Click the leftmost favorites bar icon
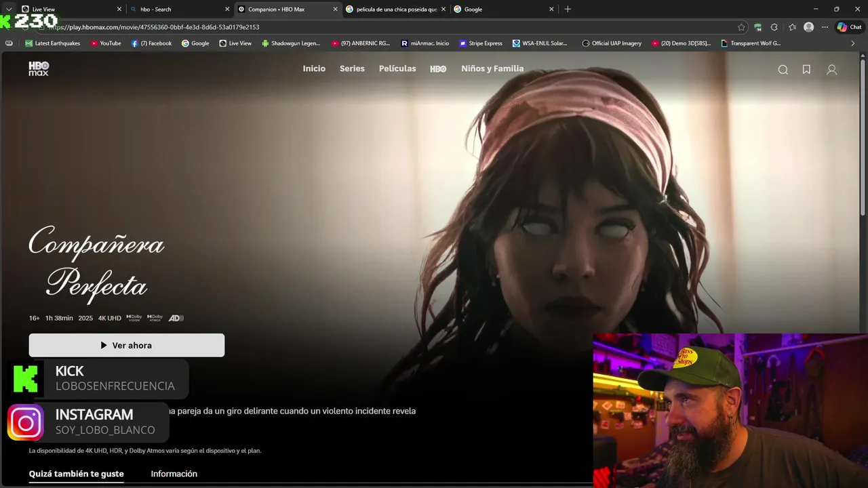 click(x=9, y=43)
